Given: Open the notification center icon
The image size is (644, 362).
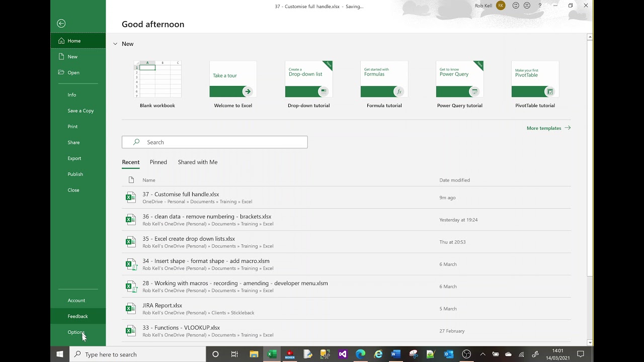Looking at the screenshot, I should point(580,354).
